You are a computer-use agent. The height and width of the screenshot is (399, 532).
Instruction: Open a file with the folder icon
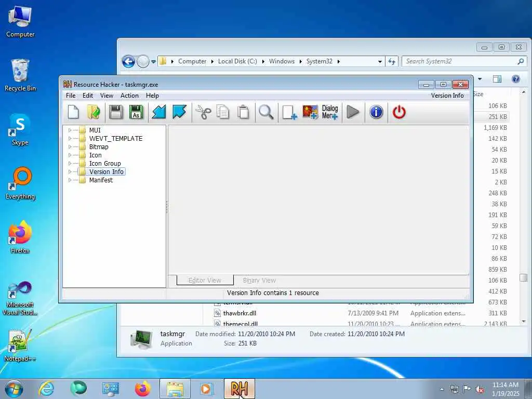[94, 112]
